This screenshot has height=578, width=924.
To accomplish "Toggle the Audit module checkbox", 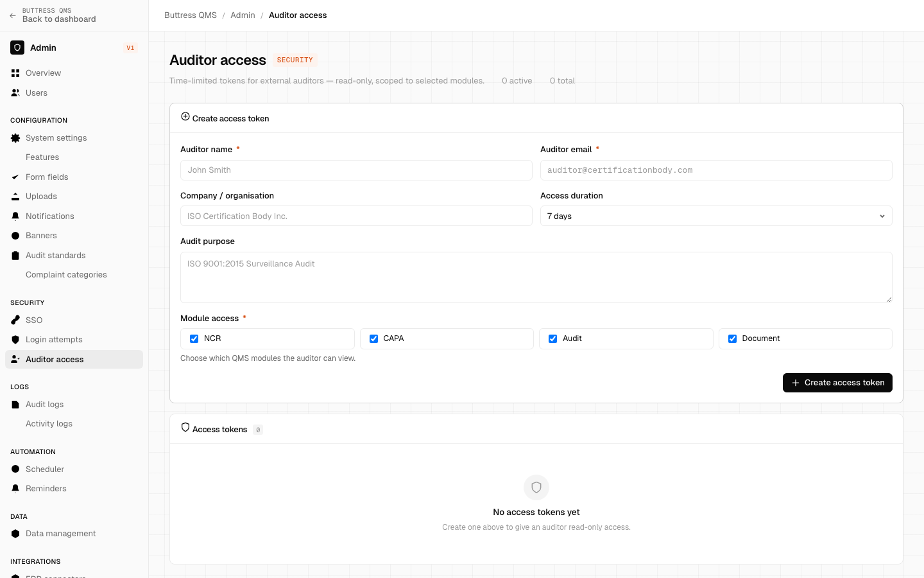I will point(552,338).
